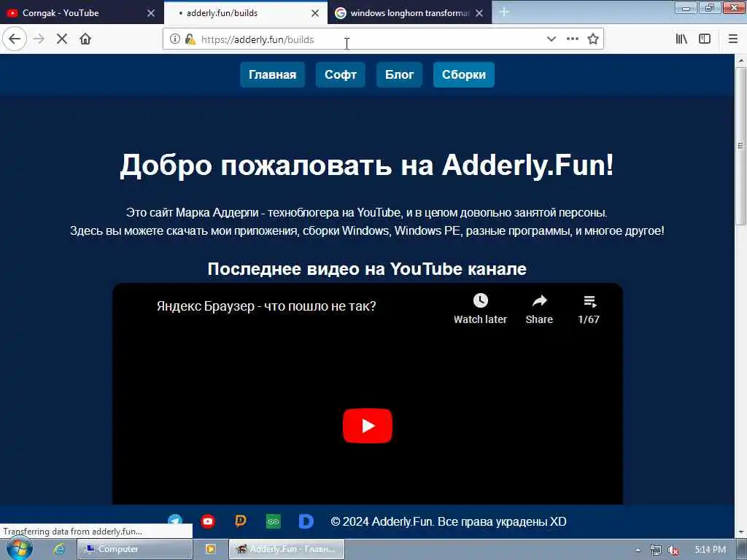This screenshot has width=747, height=560.
Task: Bookmark this page with the star icon
Action: (x=592, y=39)
